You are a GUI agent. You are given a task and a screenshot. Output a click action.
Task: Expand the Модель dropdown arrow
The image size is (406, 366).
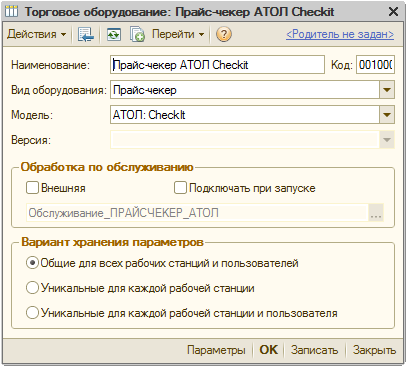pyautogui.click(x=387, y=115)
